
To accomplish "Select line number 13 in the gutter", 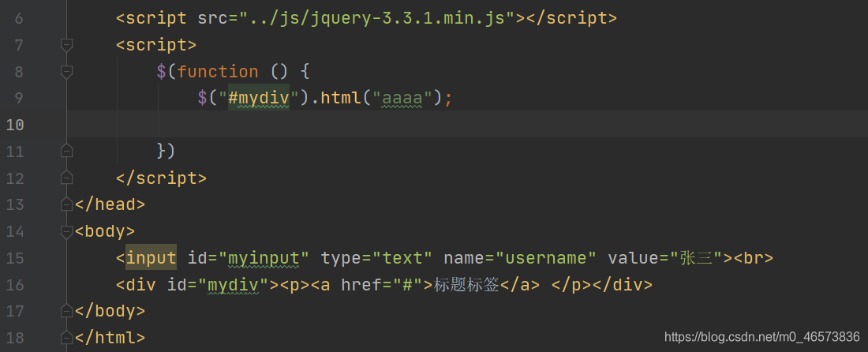I will point(15,204).
